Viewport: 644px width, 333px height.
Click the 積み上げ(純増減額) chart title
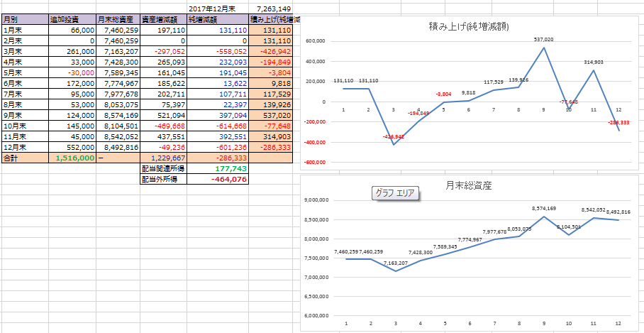point(469,27)
